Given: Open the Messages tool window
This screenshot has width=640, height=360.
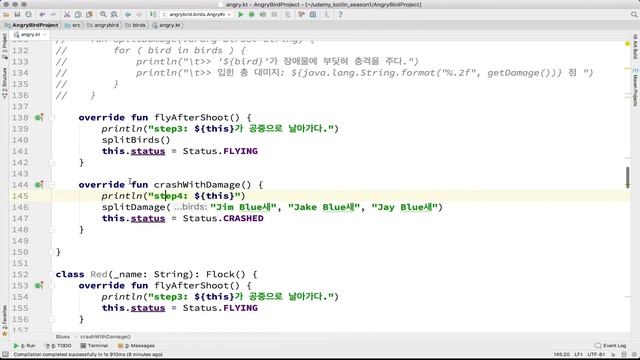Looking at the screenshot, I should [136, 346].
